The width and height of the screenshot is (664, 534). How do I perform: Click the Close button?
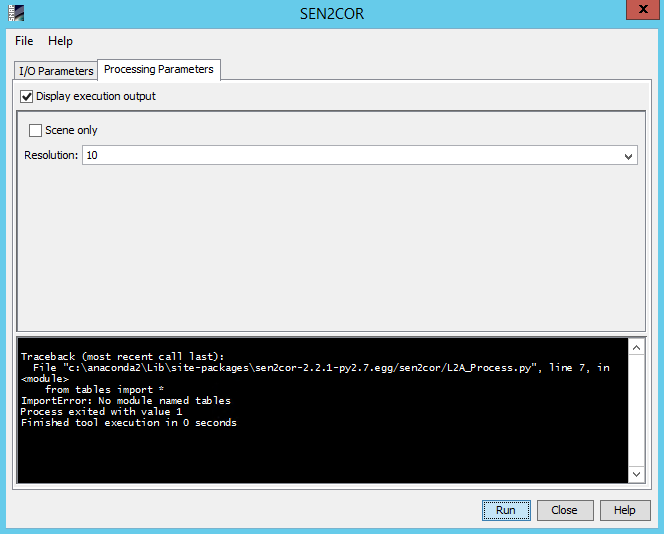click(x=565, y=510)
